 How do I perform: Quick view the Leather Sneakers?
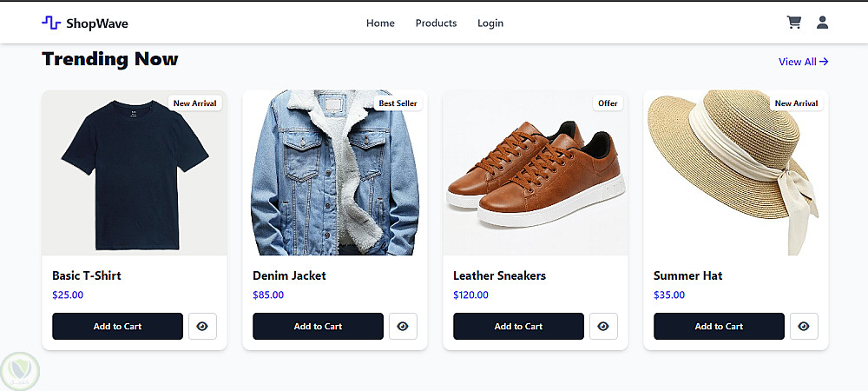point(603,327)
